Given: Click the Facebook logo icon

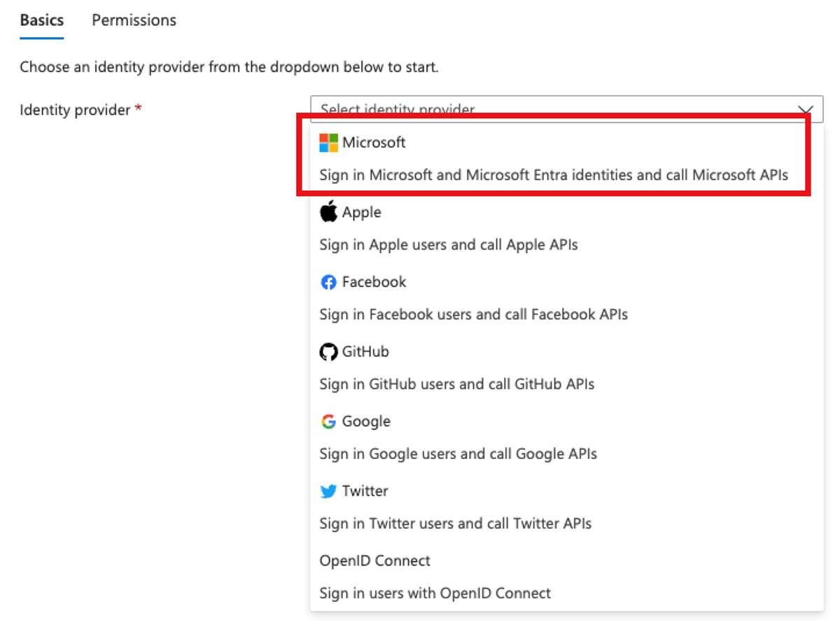Looking at the screenshot, I should [328, 282].
